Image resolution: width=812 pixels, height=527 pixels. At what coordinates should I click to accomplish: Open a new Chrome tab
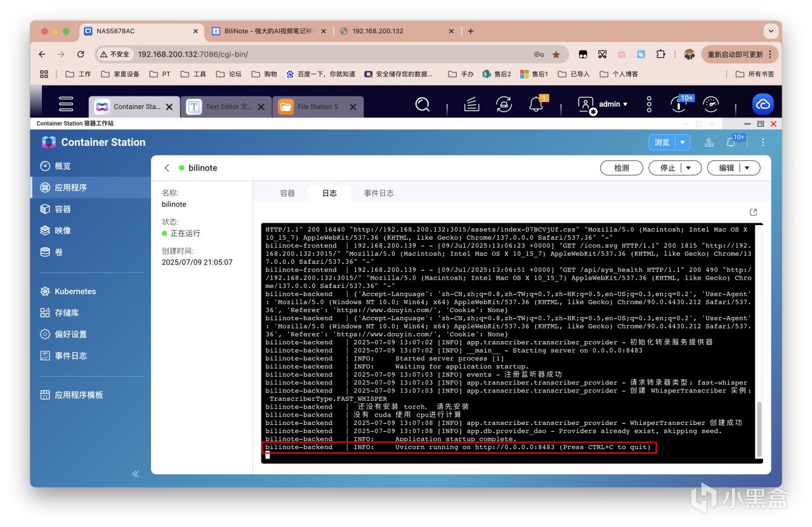[x=471, y=31]
